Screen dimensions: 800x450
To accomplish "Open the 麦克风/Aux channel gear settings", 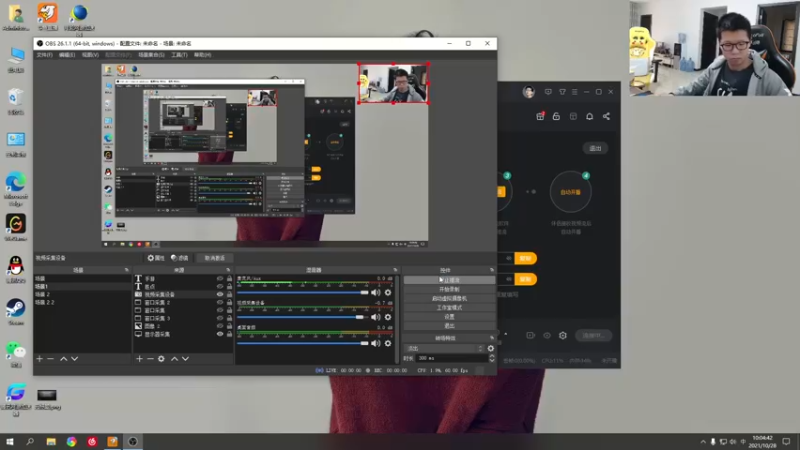I will pyautogui.click(x=388, y=292).
